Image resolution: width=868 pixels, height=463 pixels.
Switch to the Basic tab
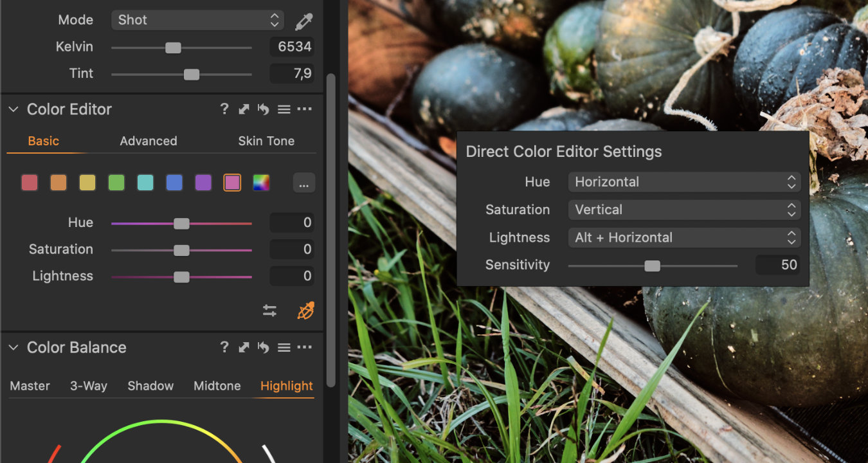coord(44,141)
